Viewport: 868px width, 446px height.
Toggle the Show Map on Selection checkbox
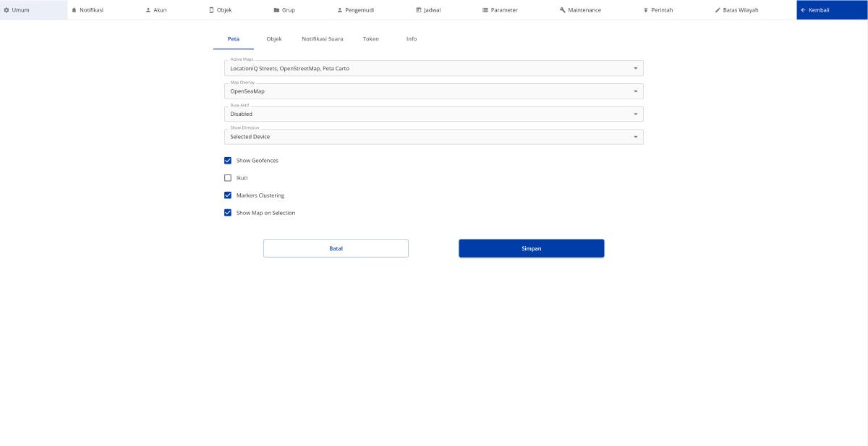click(228, 213)
